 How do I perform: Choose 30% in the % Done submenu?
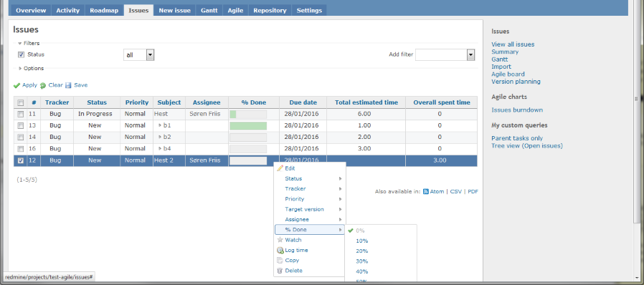click(x=362, y=261)
